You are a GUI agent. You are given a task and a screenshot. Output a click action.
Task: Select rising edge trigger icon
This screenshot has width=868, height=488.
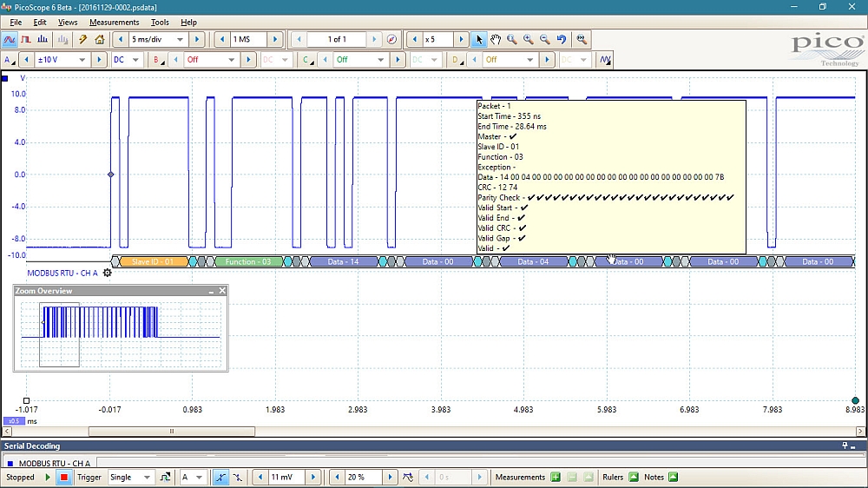pyautogui.click(x=220, y=477)
